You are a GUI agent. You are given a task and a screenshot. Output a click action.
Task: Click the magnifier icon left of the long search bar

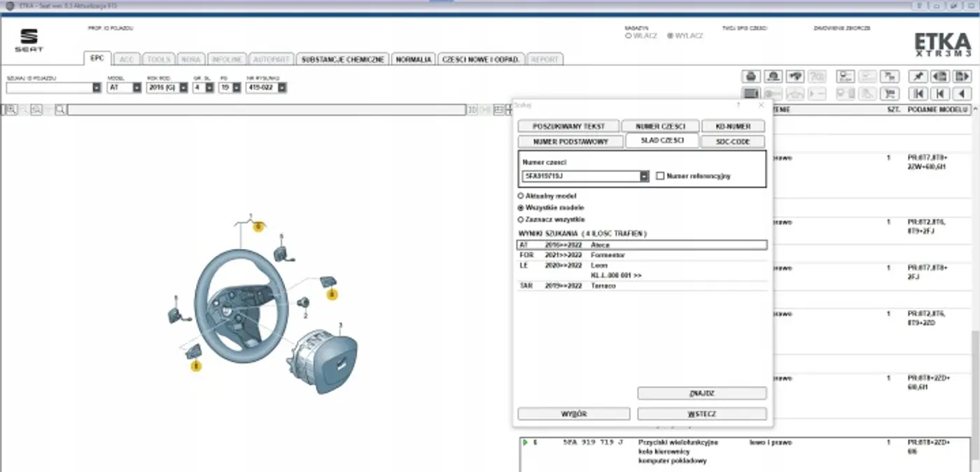[61, 110]
